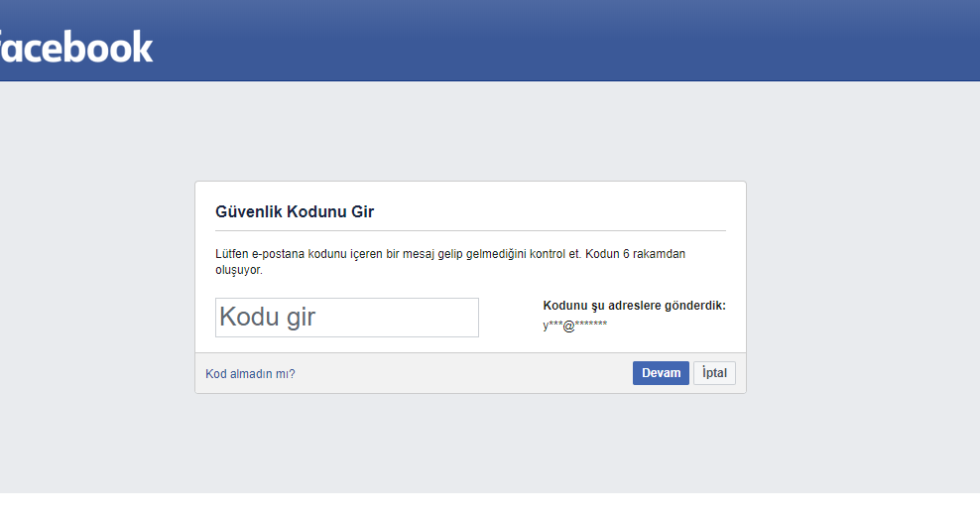Click the "Güvenlik Kodunu Gir" heading
Image resolution: width=980 pixels, height=522 pixels.
pyautogui.click(x=295, y=211)
